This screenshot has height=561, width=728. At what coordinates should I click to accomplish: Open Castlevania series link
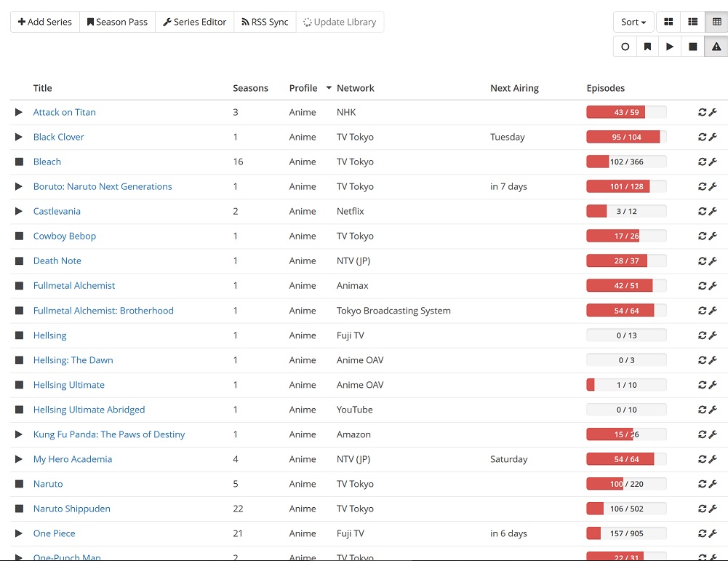(57, 211)
